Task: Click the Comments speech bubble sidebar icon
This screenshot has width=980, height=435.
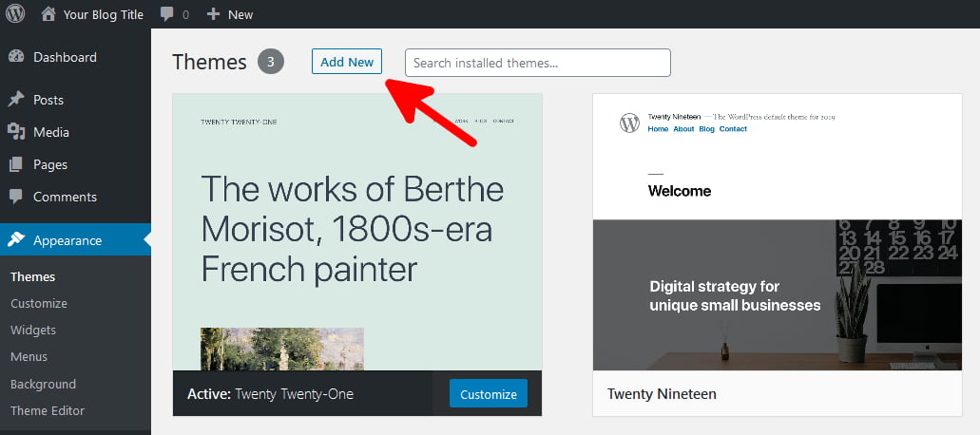Action: (16, 197)
